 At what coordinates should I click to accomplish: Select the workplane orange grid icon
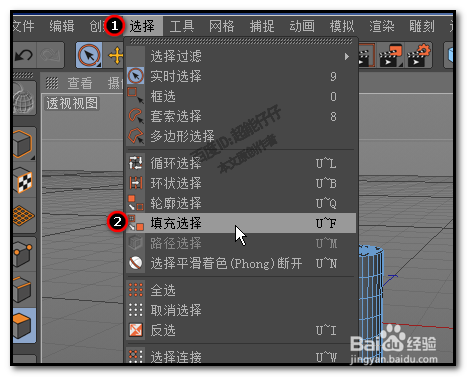pos(23,216)
